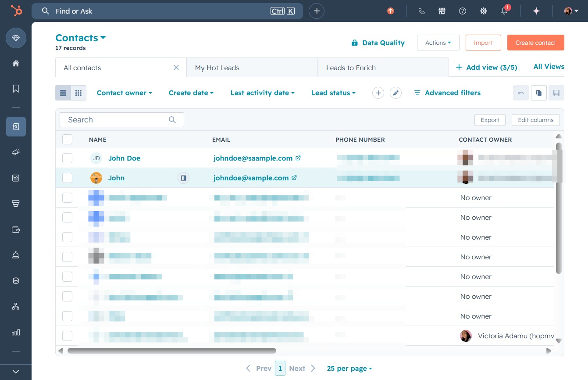Open the settings gear icon

(x=484, y=11)
